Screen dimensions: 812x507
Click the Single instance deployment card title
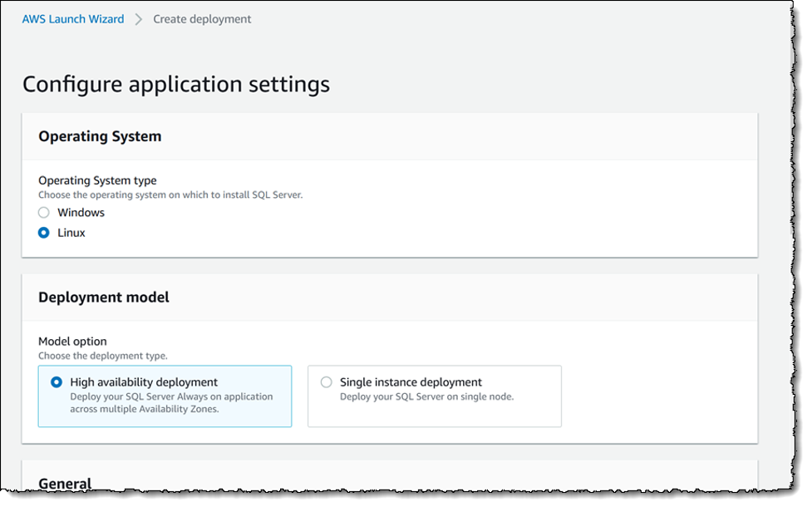(411, 382)
